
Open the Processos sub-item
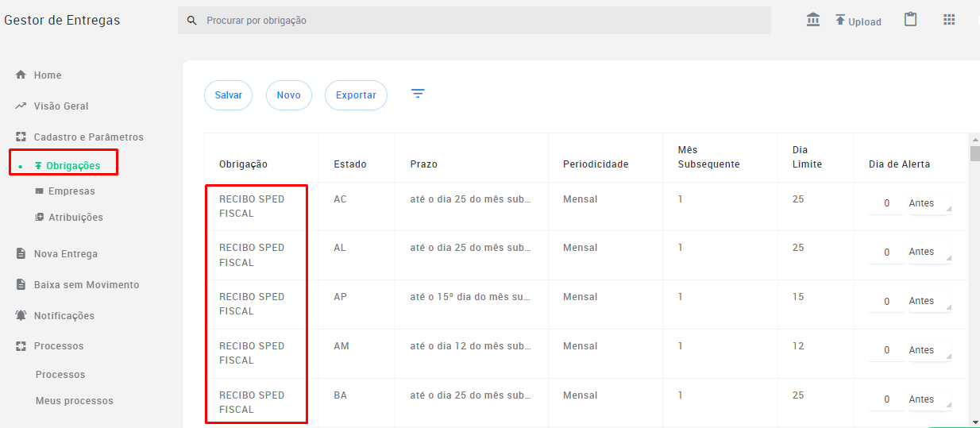click(x=60, y=375)
